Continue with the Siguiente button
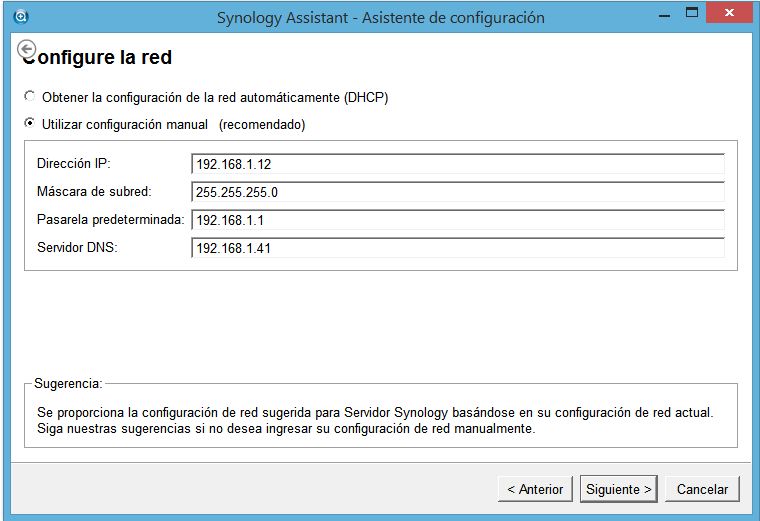Image resolution: width=760 pixels, height=521 pixels. (618, 489)
